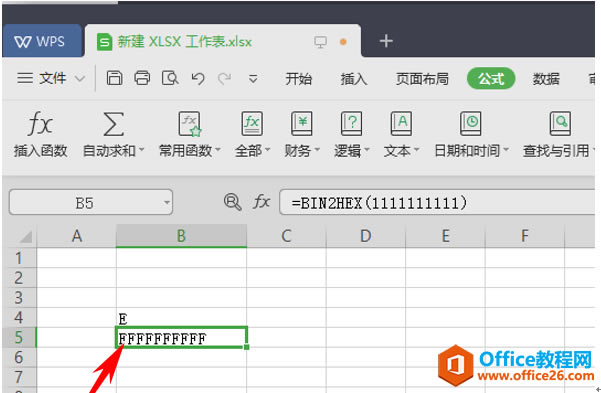
Task: Switch to the 数据 ribbon tab
Action: click(546, 79)
